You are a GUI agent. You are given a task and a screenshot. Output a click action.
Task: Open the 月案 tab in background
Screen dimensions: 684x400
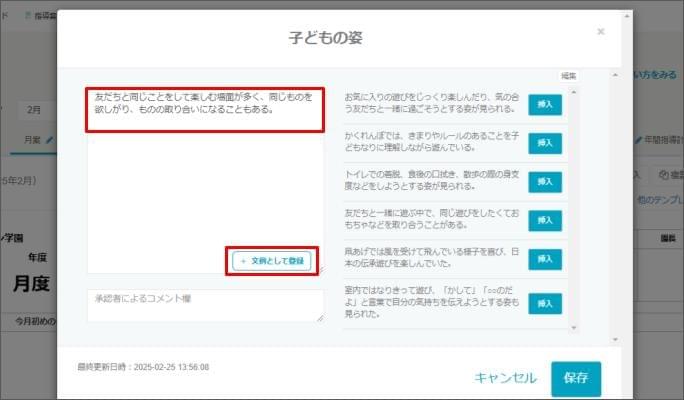point(33,140)
